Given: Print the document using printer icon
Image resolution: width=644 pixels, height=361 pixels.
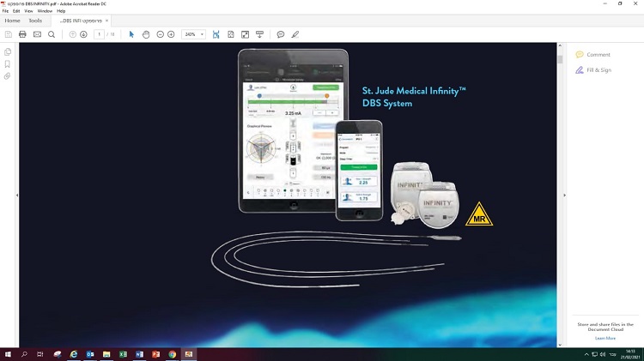Looking at the screenshot, I should [x=22, y=34].
